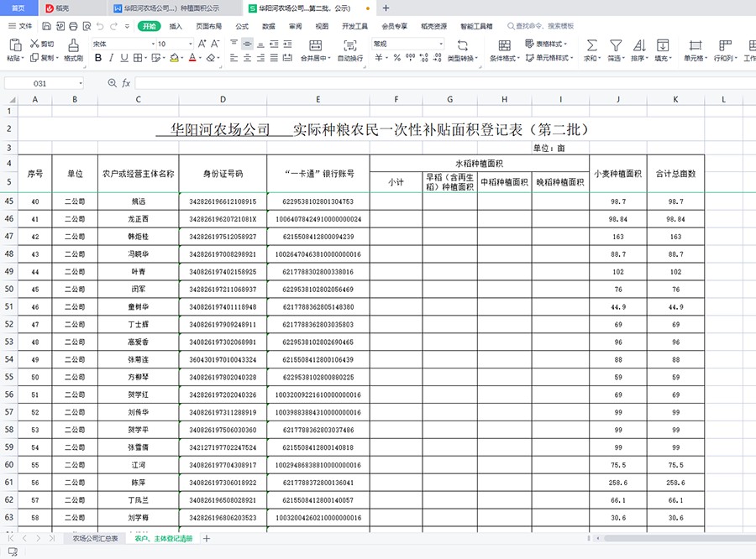
Task: Switch to the 农场公司汇总表 sheet tab
Action: tap(95, 538)
